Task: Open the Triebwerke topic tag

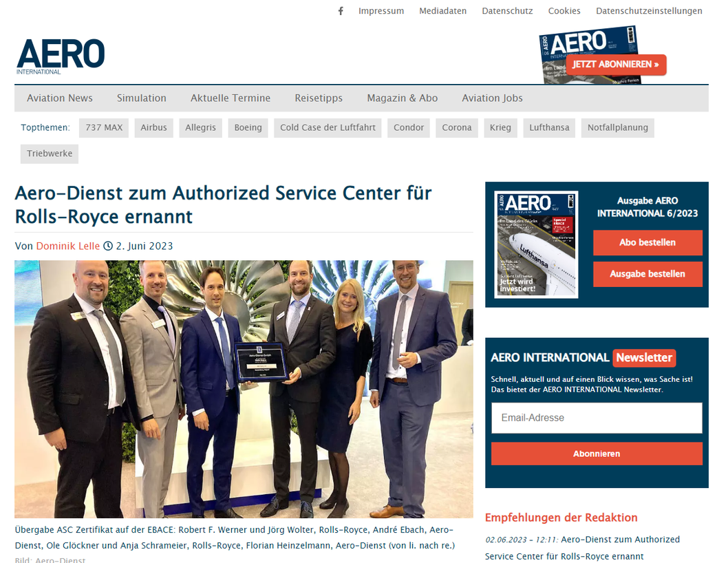Action: coord(50,153)
